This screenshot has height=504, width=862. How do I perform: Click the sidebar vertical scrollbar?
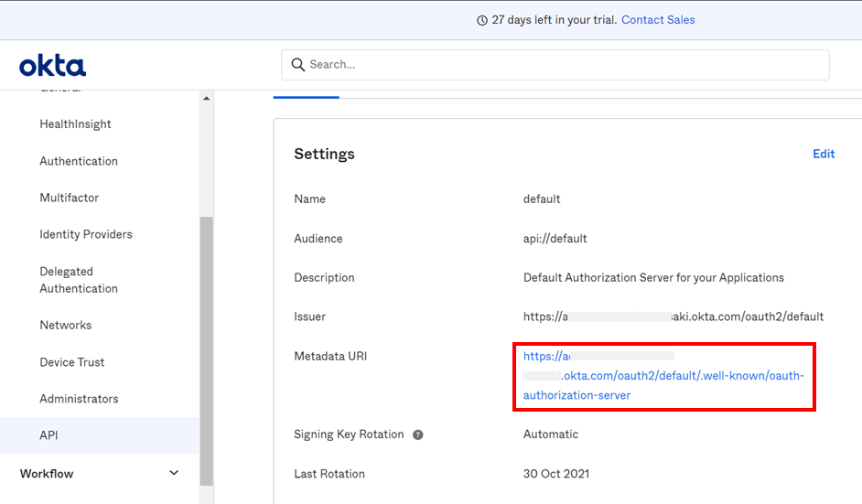(x=206, y=348)
